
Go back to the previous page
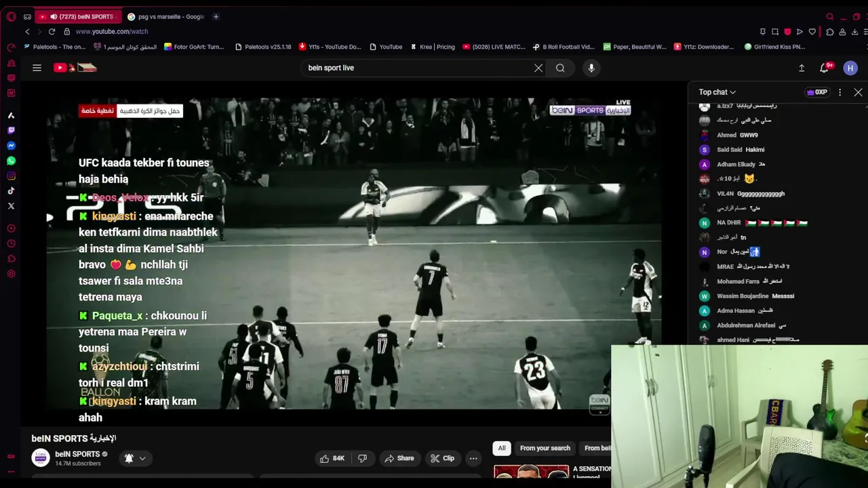click(x=27, y=31)
